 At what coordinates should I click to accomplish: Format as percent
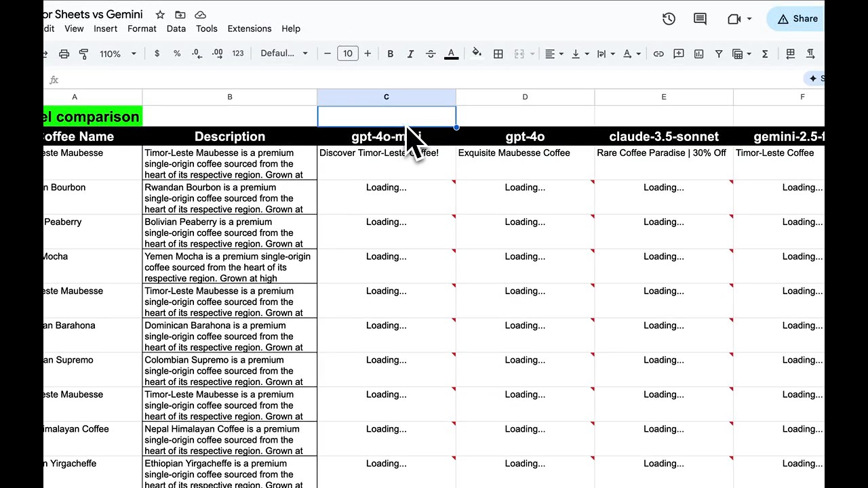click(177, 54)
